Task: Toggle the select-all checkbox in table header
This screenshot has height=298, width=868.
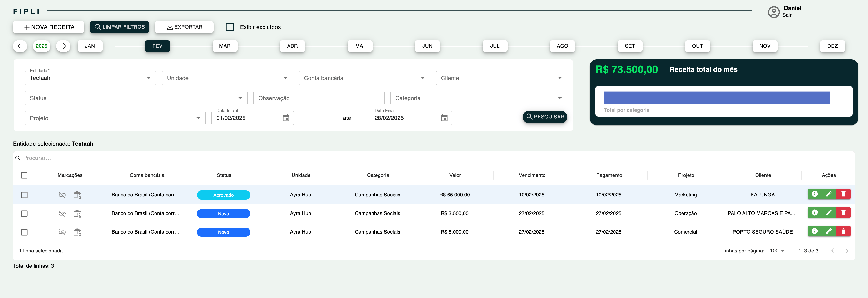Action: [24, 175]
